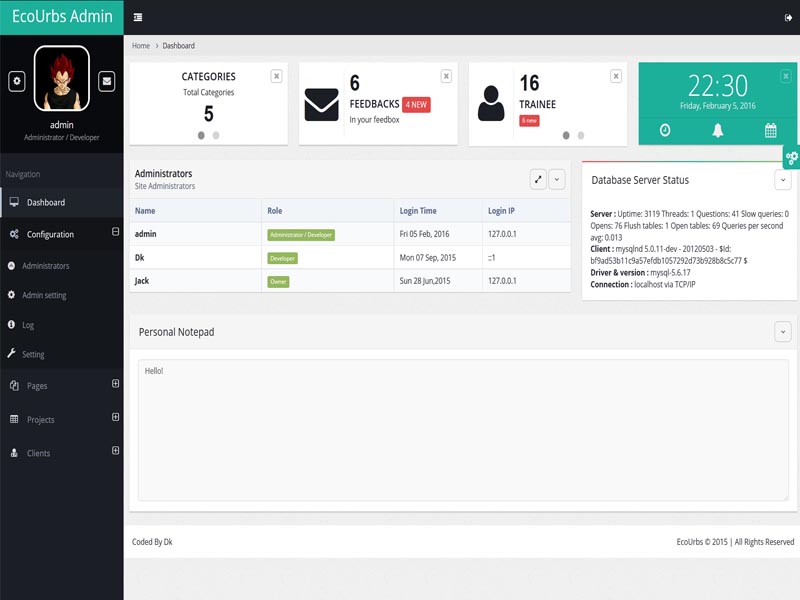800x600 pixels.
Task: Click the Developer role badge for Dk
Action: tap(283, 258)
